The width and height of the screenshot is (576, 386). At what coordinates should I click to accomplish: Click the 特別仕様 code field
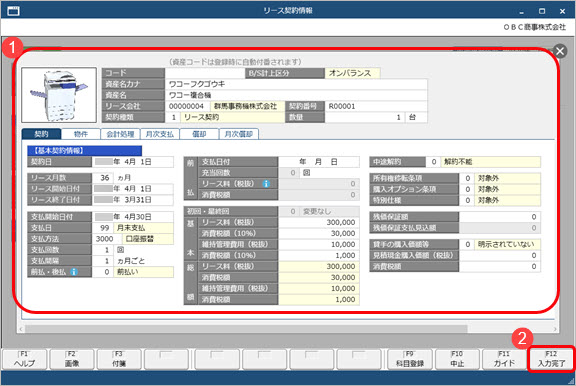467,200
